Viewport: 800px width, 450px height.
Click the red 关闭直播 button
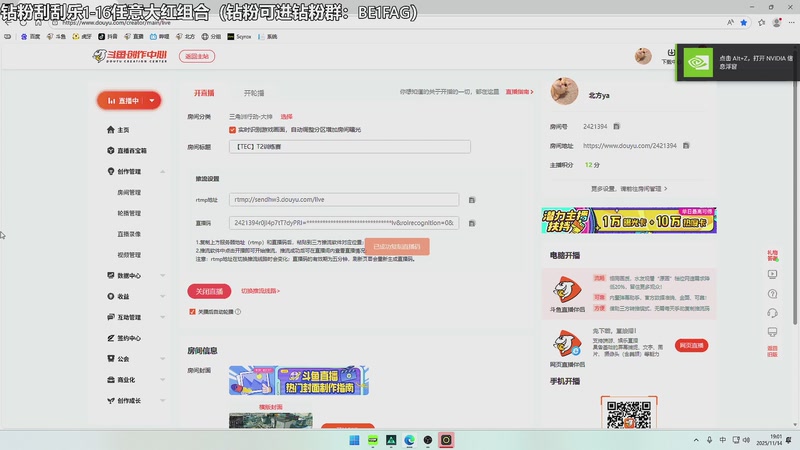click(x=209, y=291)
